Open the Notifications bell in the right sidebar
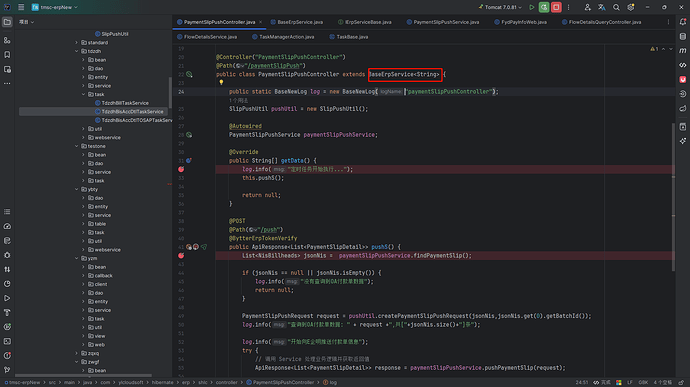 (683, 22)
